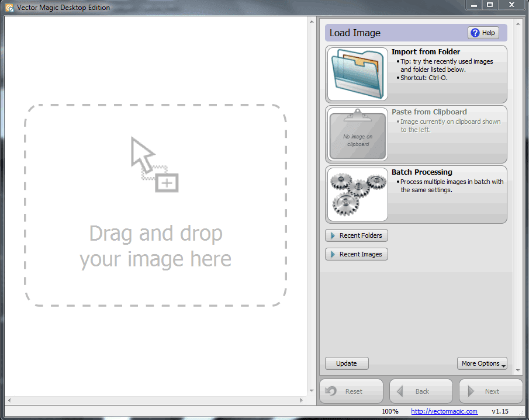Click the blue Help question-mark icon
Screen dimensions: 529x420
coord(475,33)
